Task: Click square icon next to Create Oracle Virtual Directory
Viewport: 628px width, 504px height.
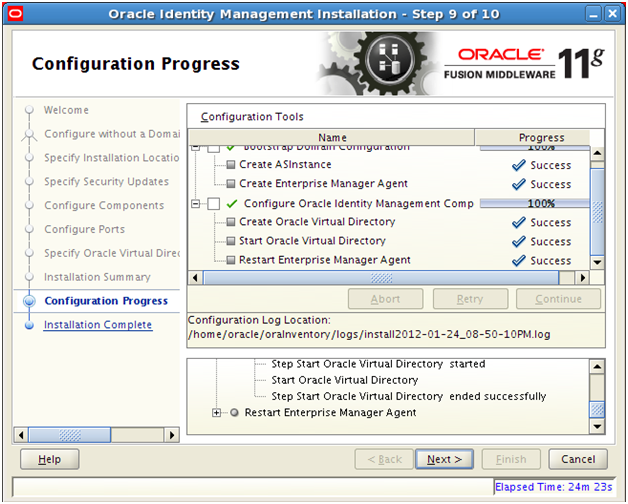Action: click(230, 222)
